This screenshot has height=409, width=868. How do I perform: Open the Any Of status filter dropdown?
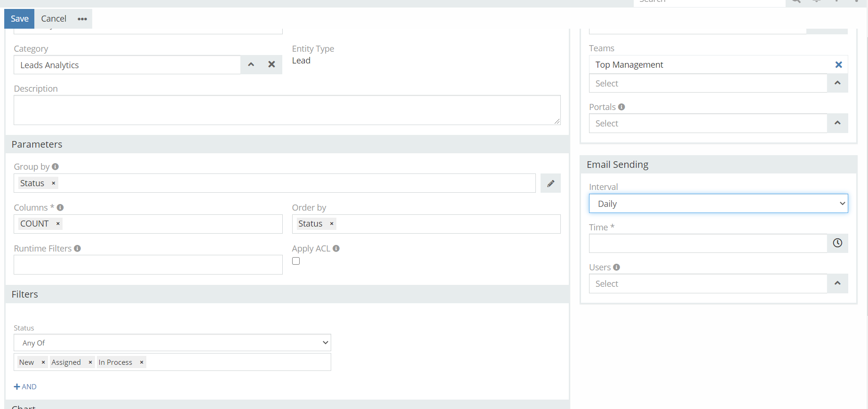click(172, 343)
